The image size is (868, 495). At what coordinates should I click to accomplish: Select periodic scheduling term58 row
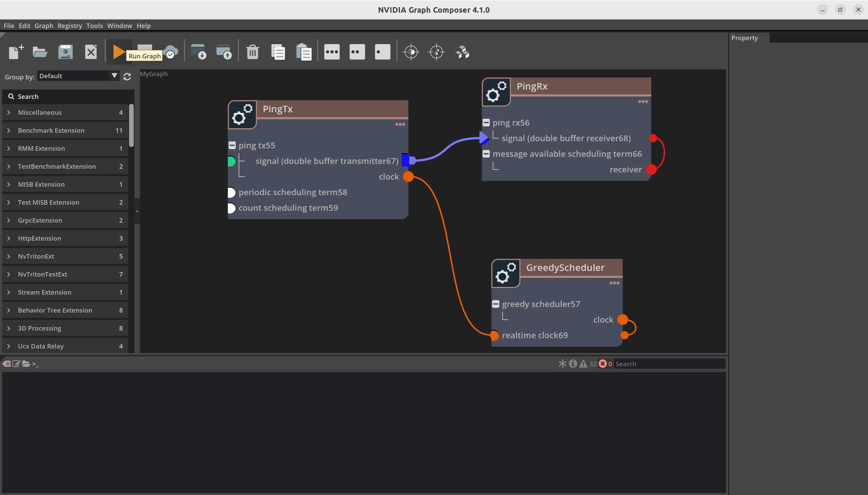pyautogui.click(x=293, y=192)
